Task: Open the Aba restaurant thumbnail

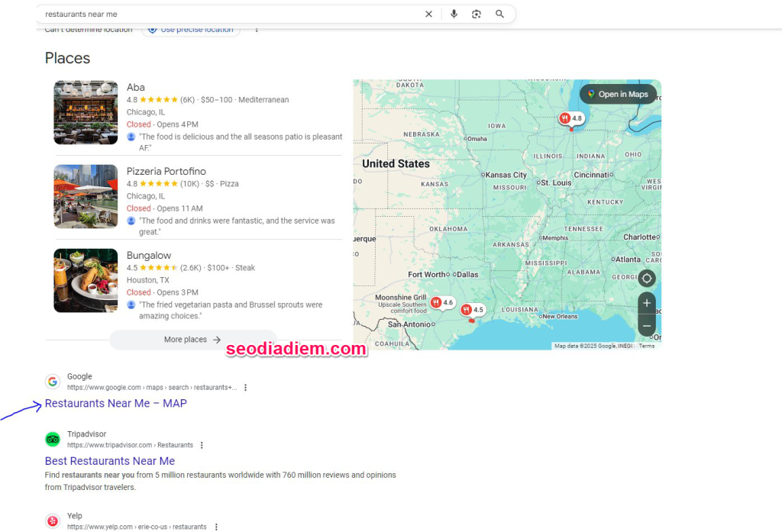Action: pos(86,113)
